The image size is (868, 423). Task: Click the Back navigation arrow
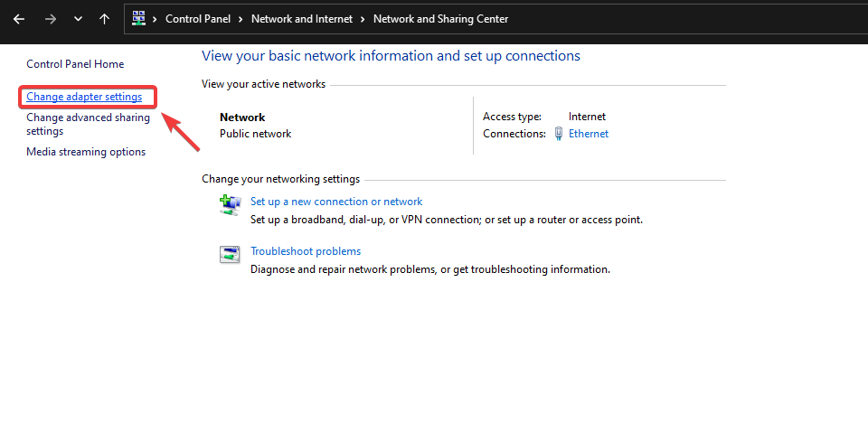point(19,19)
